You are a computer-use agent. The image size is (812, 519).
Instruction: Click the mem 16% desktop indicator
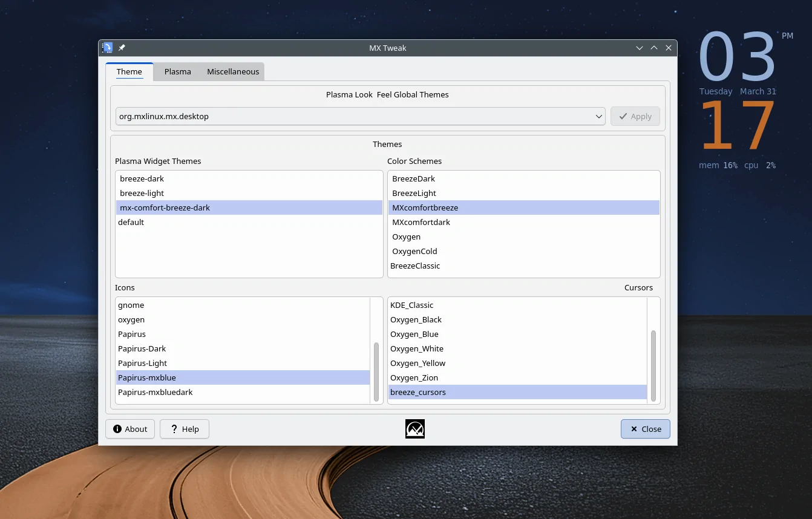click(718, 165)
